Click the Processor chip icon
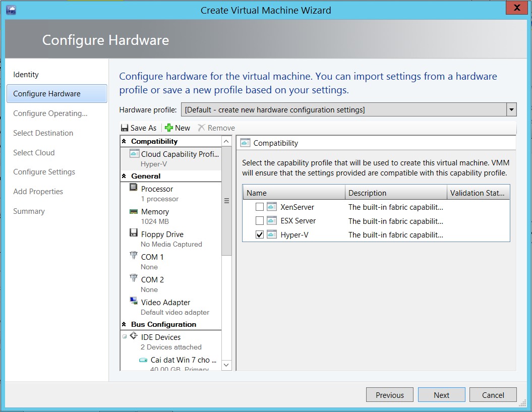This screenshot has width=532, height=412. 133,188
